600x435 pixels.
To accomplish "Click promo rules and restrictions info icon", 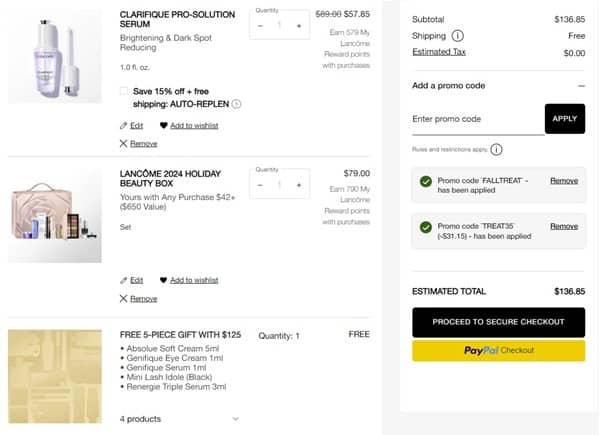I will pos(497,150).
